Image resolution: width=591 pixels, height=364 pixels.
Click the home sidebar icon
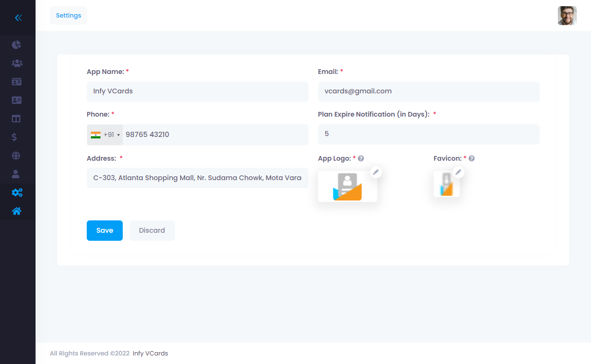[17, 211]
